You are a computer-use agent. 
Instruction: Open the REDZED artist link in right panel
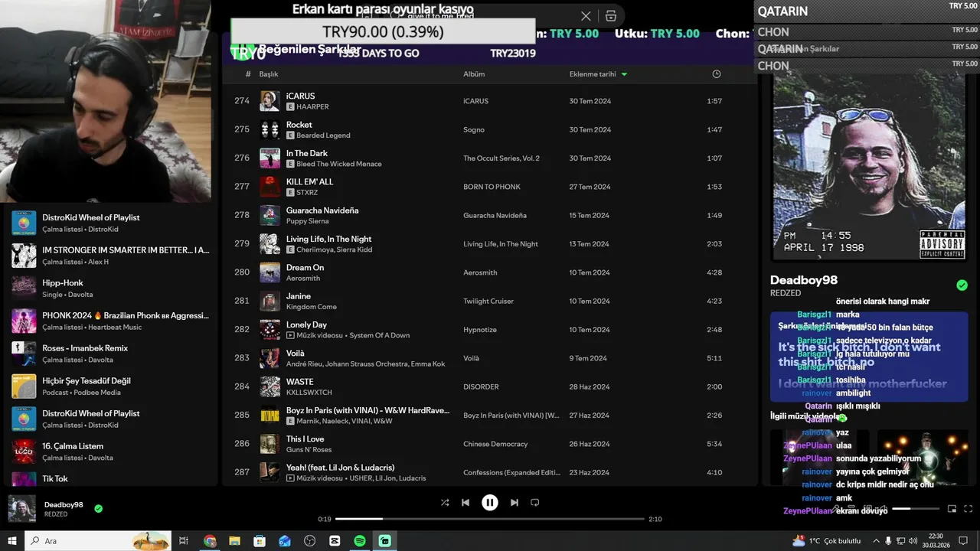point(786,293)
